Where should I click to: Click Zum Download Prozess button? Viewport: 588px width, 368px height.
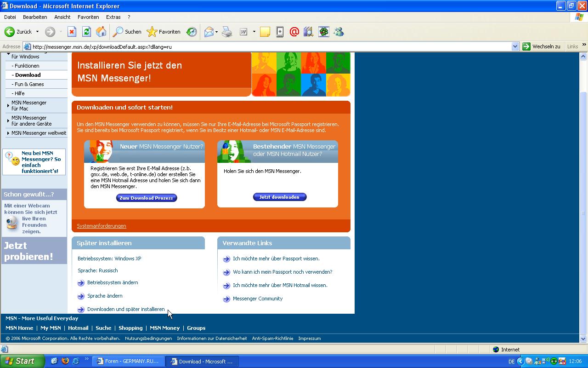147,198
